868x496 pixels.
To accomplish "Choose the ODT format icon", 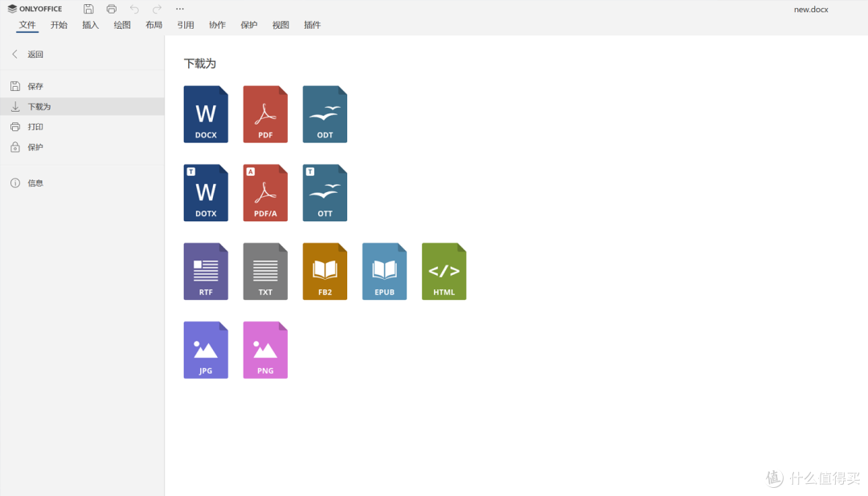I will tap(325, 114).
